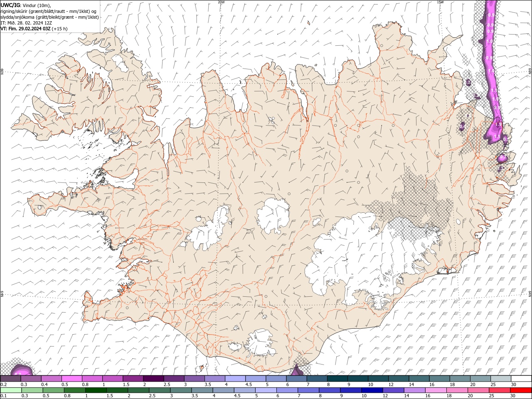This screenshot has width=532, height=399.
Task: Click the bright pink upper-legend swatch between 0.5 and 0.8
Action: tap(71, 379)
